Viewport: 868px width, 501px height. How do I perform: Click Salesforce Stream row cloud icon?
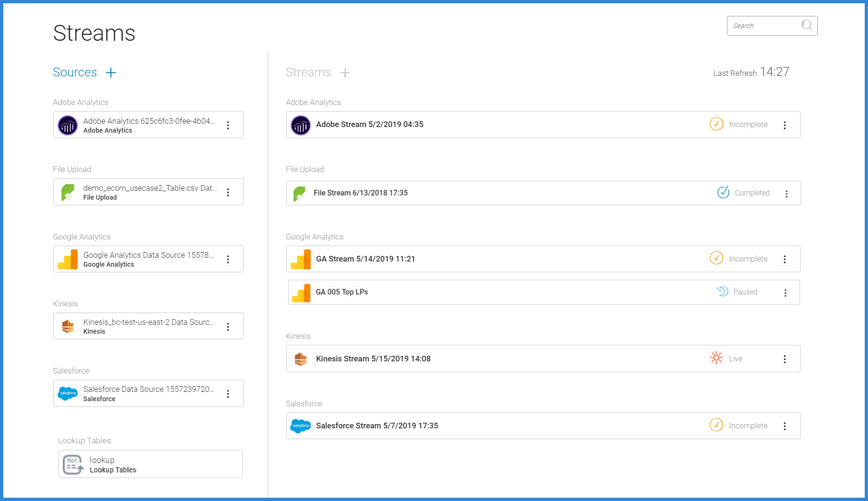pos(300,426)
